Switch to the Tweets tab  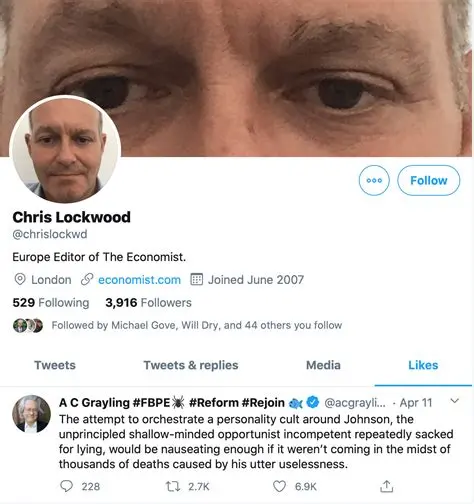point(55,365)
